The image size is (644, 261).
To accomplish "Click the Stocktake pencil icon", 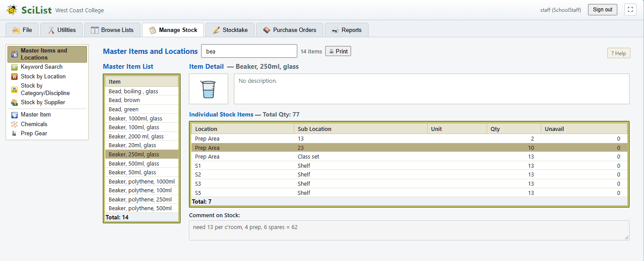I will (216, 30).
